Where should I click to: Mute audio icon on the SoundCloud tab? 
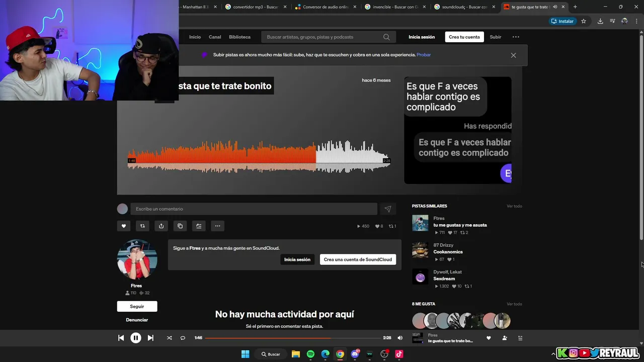(x=555, y=7)
